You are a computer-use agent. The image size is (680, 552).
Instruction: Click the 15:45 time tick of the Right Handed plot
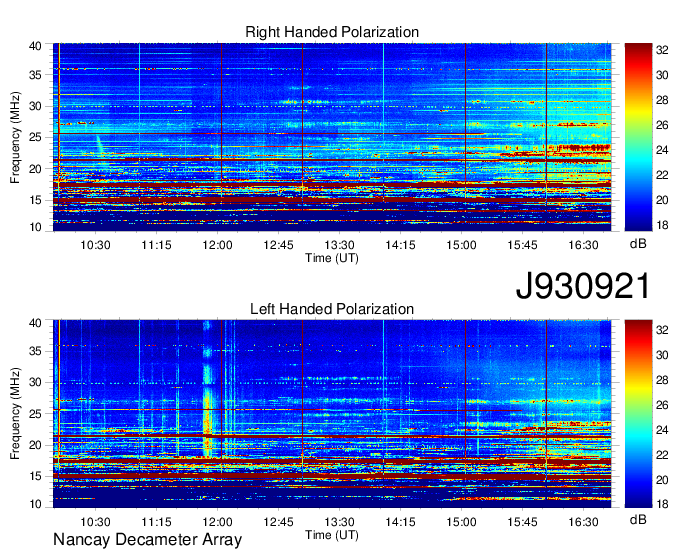pyautogui.click(x=523, y=245)
